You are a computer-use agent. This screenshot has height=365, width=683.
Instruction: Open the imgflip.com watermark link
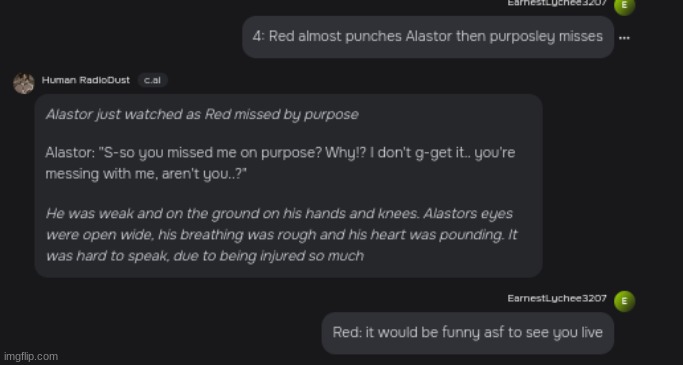[30, 356]
